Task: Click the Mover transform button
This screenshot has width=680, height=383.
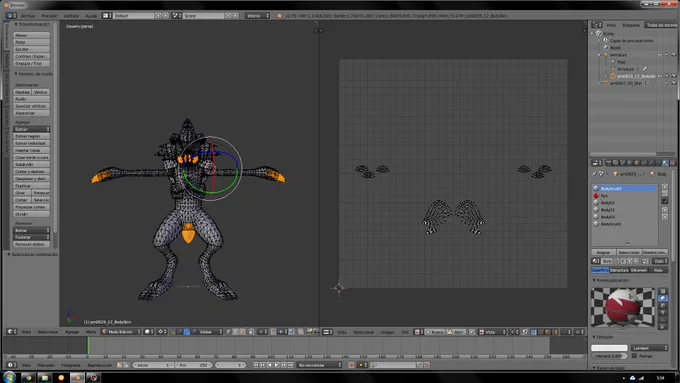Action: (x=31, y=35)
